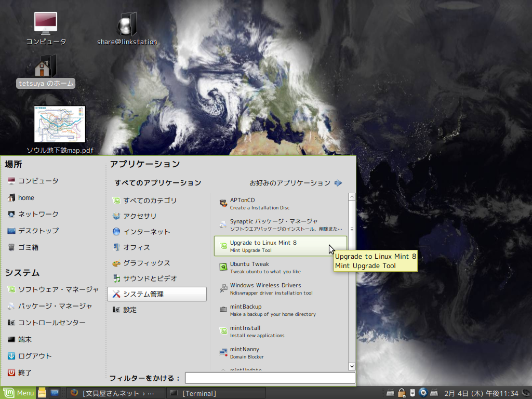Select オフィス category
Image resolution: width=532 pixels, height=399 pixels.
click(x=157, y=247)
